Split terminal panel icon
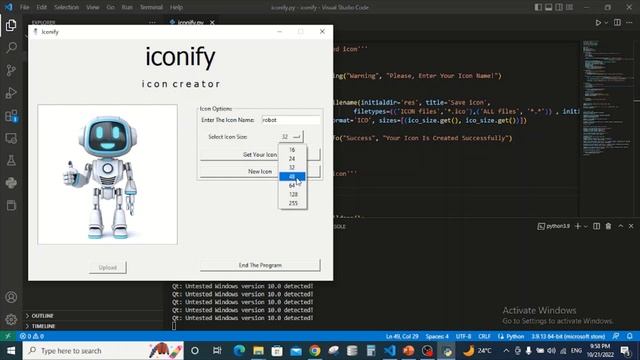This screenshot has width=640, height=360. point(596,226)
